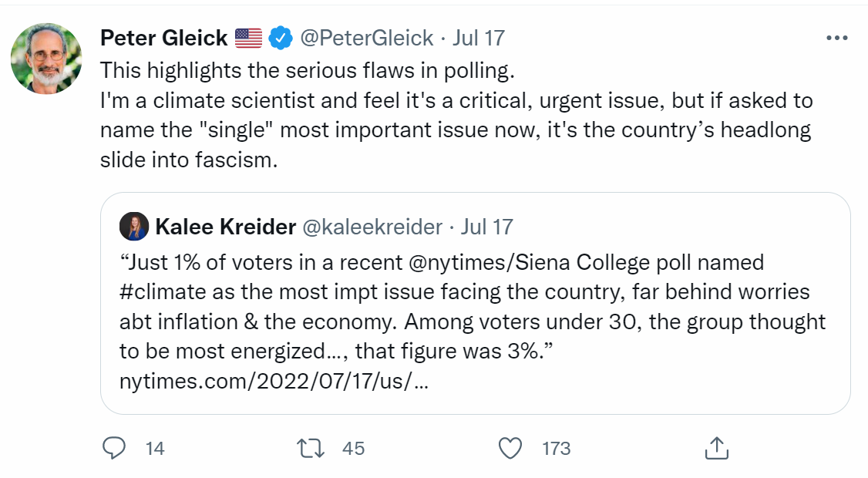Click the quoted tweet's Jul 17 date
Image resolution: width=868 pixels, height=478 pixels.
click(487, 227)
